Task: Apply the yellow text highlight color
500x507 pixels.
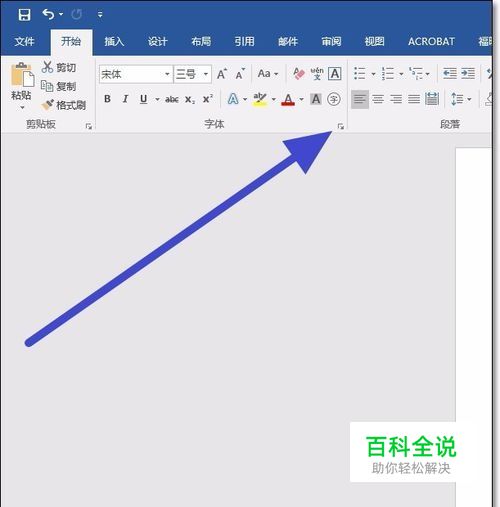Action: pos(260,99)
